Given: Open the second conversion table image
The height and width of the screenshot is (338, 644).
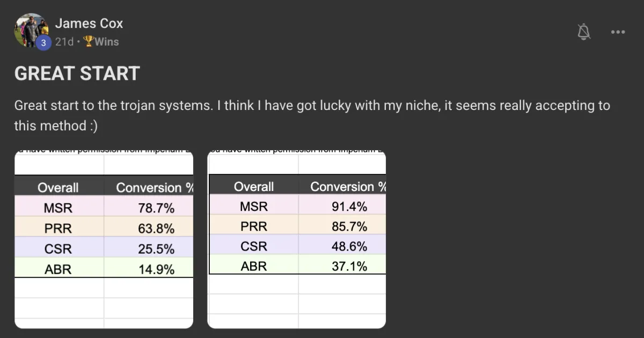Looking at the screenshot, I should point(297,240).
